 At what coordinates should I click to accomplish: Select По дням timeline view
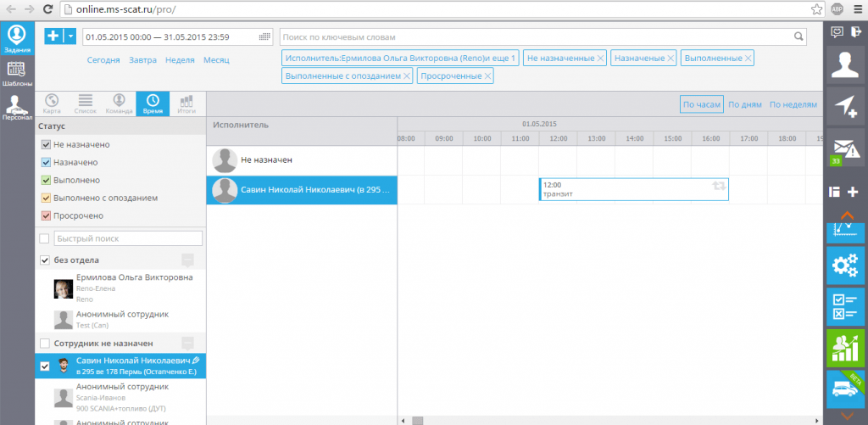pos(745,104)
